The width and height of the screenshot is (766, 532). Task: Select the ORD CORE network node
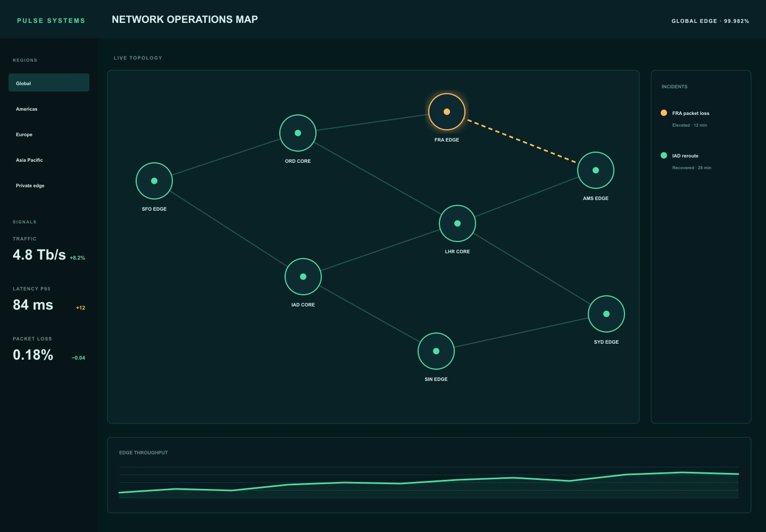click(298, 133)
